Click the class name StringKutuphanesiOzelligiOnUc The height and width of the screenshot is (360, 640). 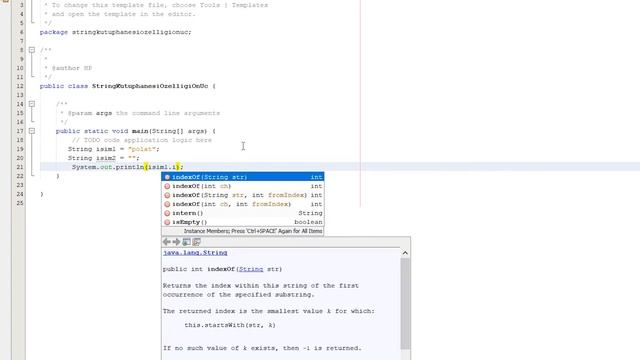point(150,86)
